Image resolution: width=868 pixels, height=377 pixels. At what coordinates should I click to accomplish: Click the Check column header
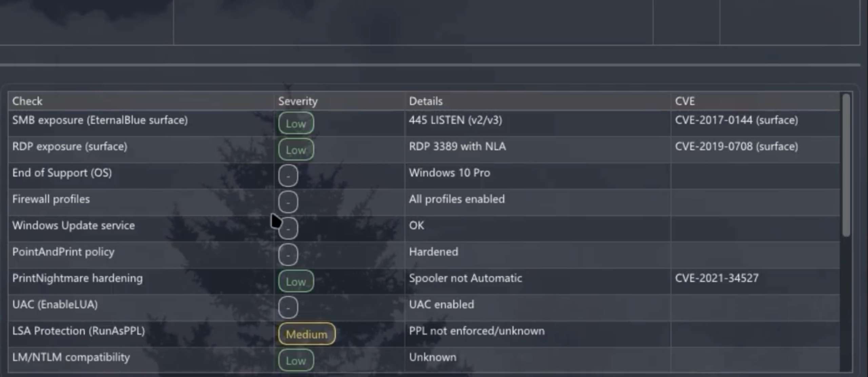(x=27, y=101)
